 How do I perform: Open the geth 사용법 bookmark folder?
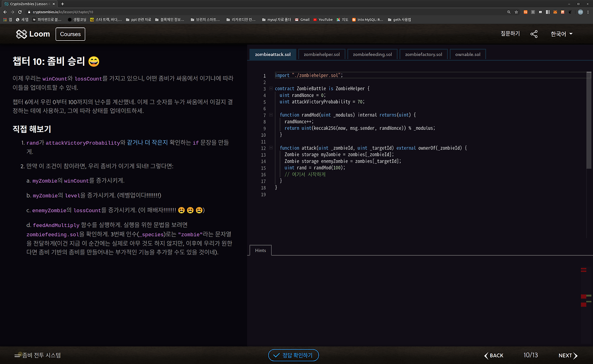[399, 19]
